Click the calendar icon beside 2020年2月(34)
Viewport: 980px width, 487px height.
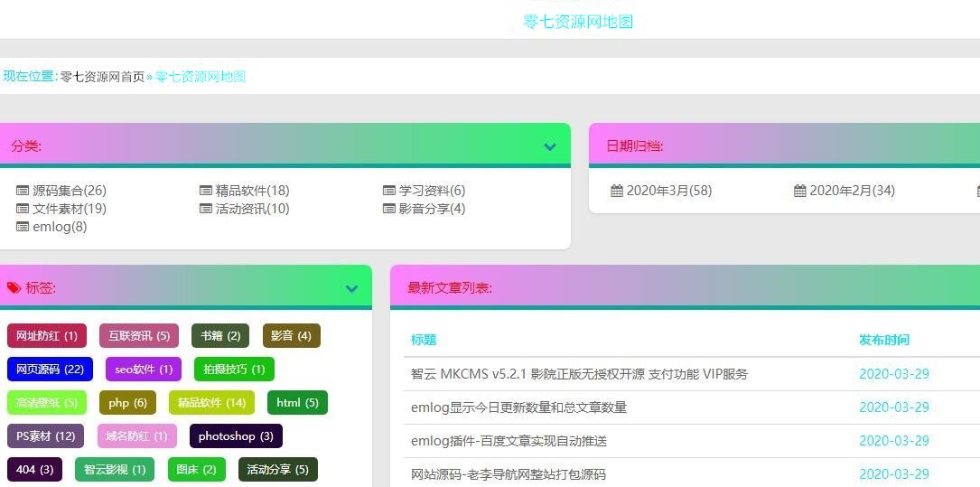coord(799,191)
